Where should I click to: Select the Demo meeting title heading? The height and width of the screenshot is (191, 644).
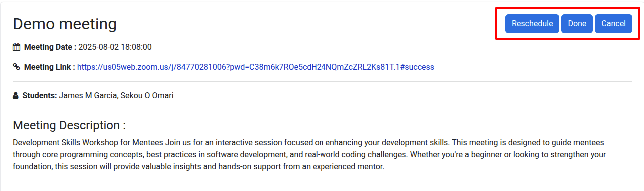pos(65,24)
